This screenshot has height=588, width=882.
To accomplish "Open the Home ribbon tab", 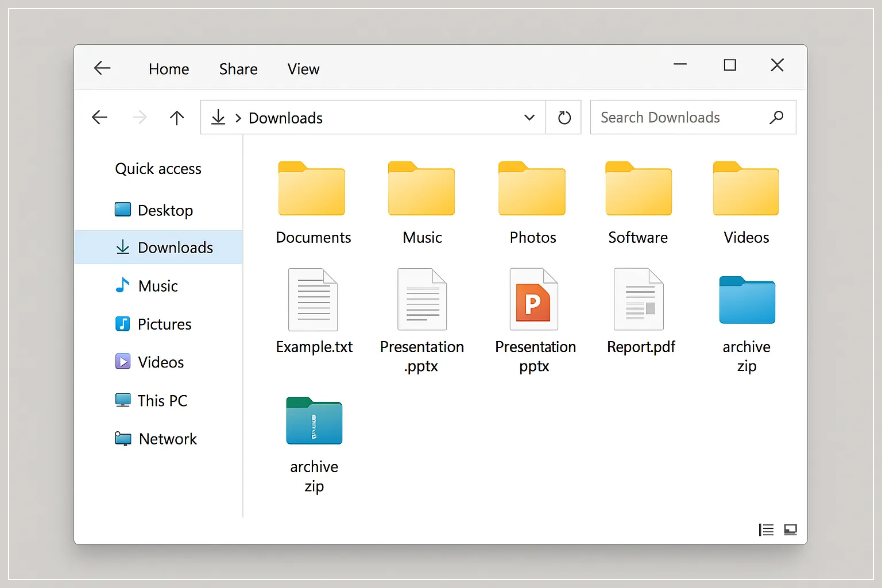I will pyautogui.click(x=169, y=69).
